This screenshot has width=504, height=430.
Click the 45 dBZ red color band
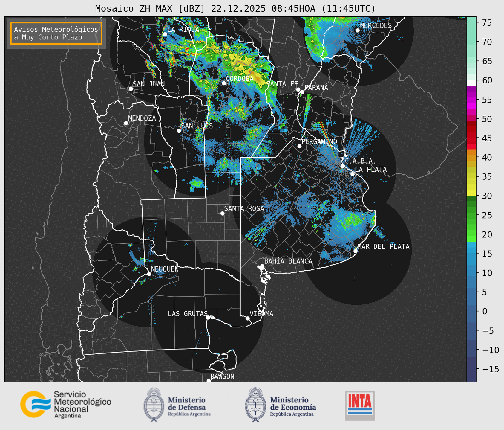[471, 141]
